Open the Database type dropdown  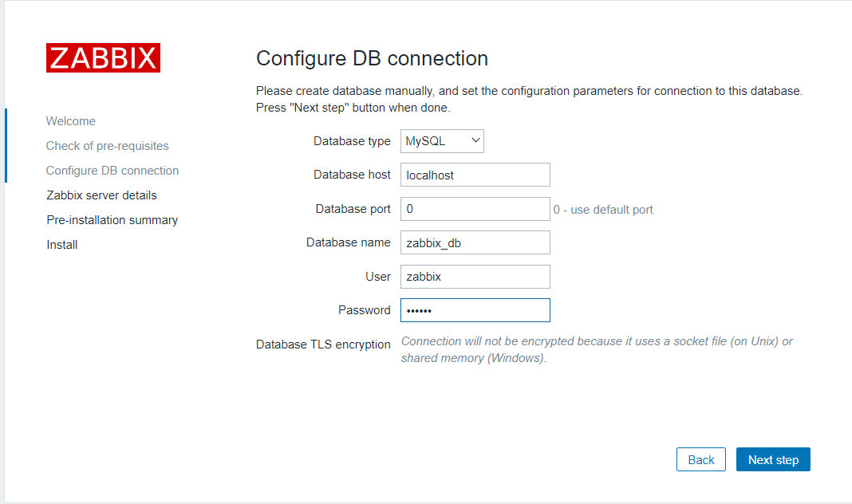coord(442,141)
